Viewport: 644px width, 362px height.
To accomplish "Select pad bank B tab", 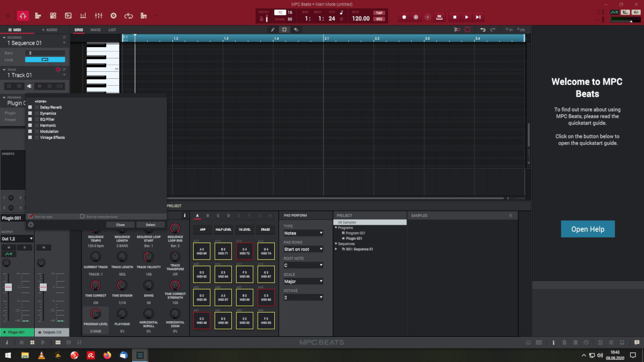I will coord(208,216).
